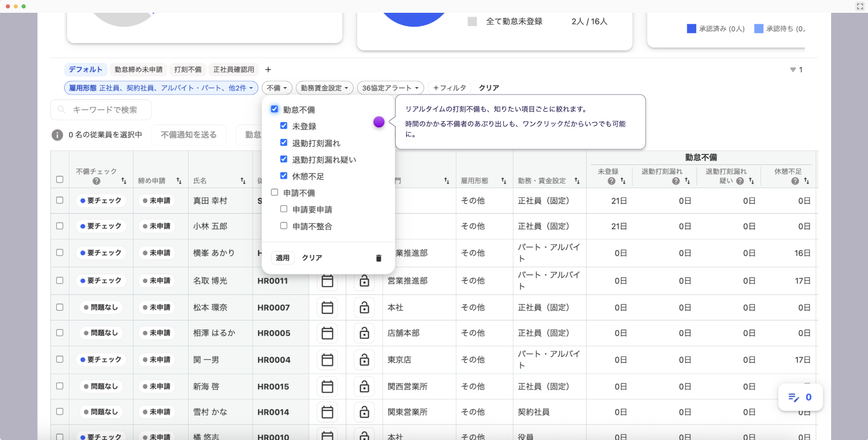868x440 pixels.
Task: Click キーワードで検索 search field
Action: (101, 110)
